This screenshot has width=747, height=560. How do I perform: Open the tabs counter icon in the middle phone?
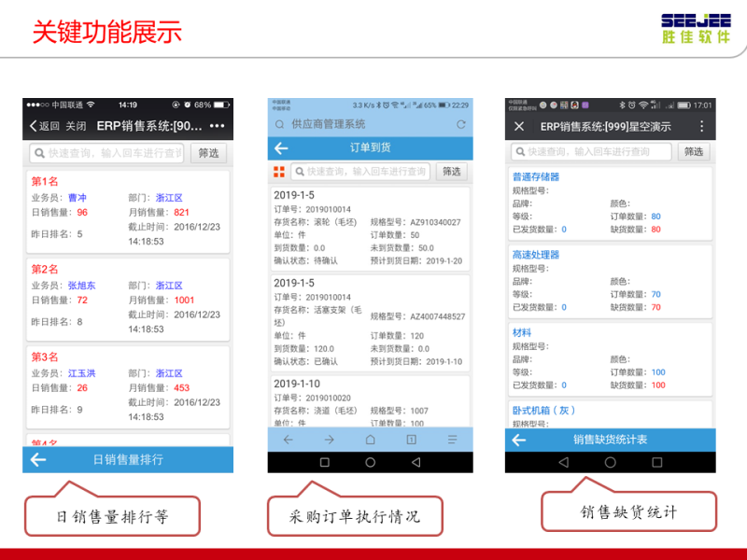(411, 439)
